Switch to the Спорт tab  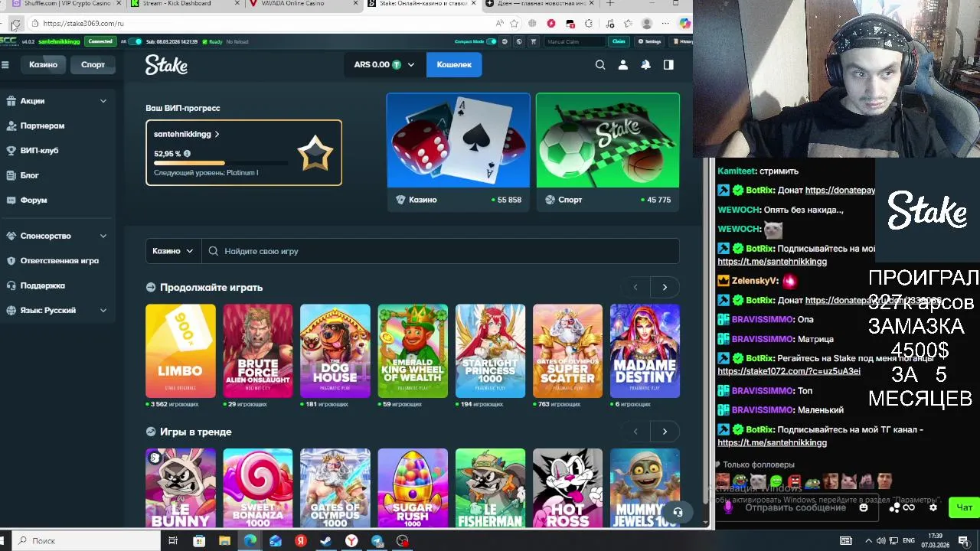(x=93, y=65)
